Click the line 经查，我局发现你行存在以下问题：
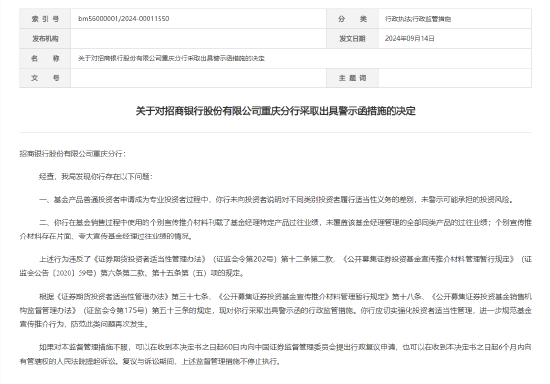The width and height of the screenshot is (550, 384). point(96,176)
